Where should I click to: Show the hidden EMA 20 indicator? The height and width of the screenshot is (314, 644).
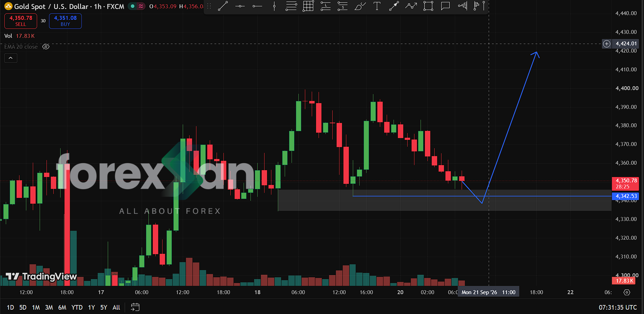click(46, 47)
